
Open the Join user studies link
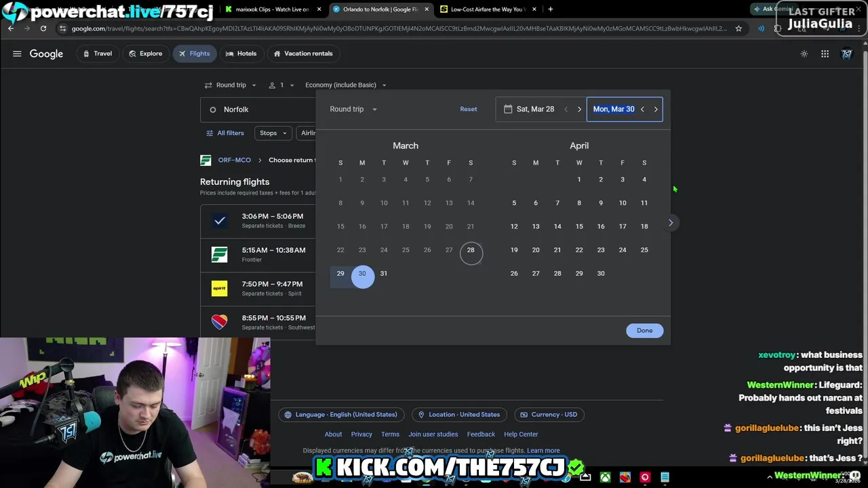433,434
